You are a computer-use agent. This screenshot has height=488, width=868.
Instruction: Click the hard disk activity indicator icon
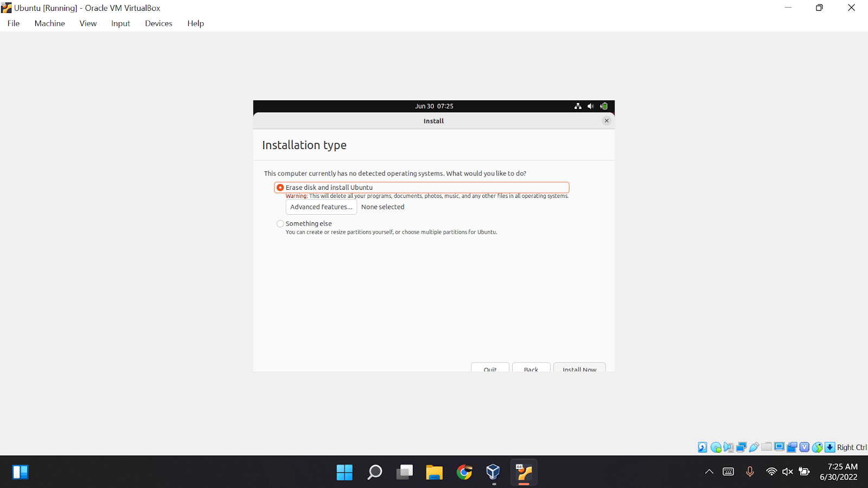coord(703,447)
